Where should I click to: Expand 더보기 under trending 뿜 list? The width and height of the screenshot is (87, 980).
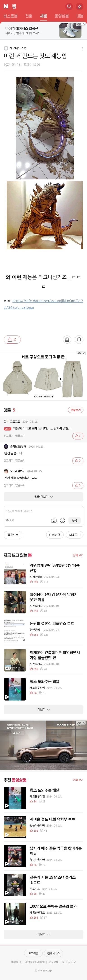pyautogui.click(x=43, y=710)
